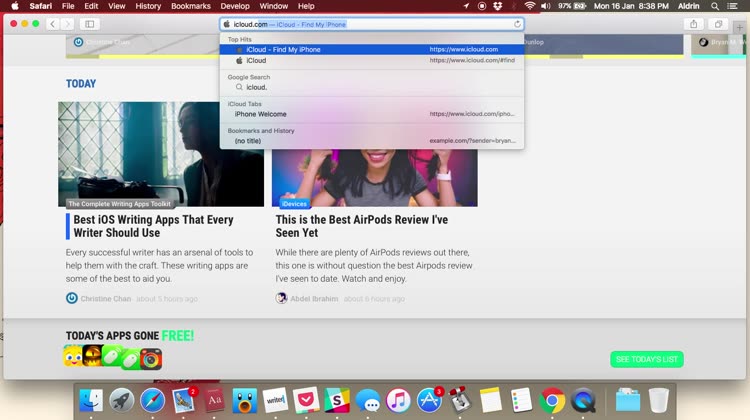Open Dictionary app in the Dock

pos(214,400)
